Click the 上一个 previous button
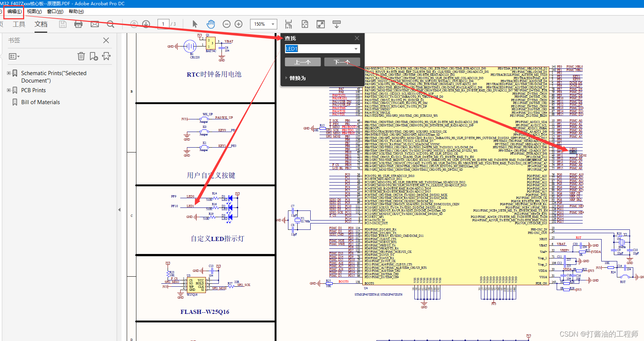 pyautogui.click(x=302, y=62)
